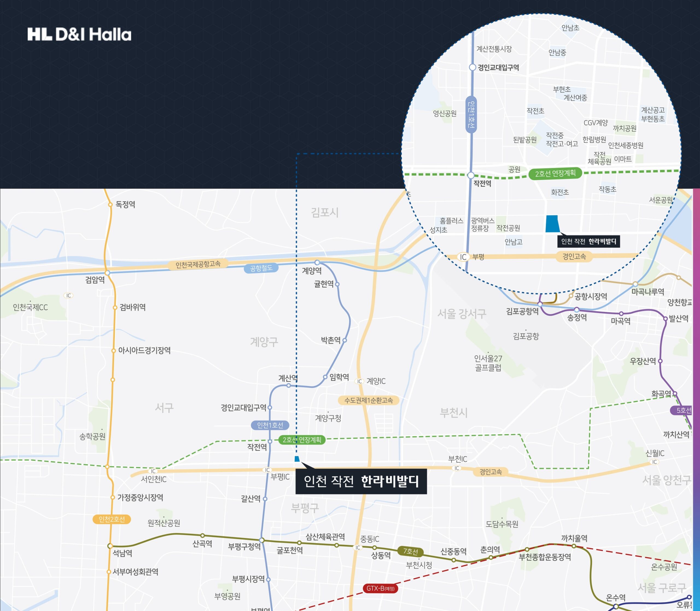The height and width of the screenshot is (611, 700).
Task: Select the 가정중앙시장역 label
Action: pos(140,497)
